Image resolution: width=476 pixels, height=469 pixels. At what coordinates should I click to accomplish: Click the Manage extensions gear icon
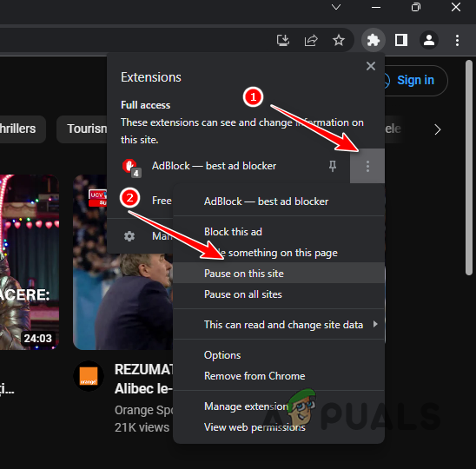(x=129, y=236)
